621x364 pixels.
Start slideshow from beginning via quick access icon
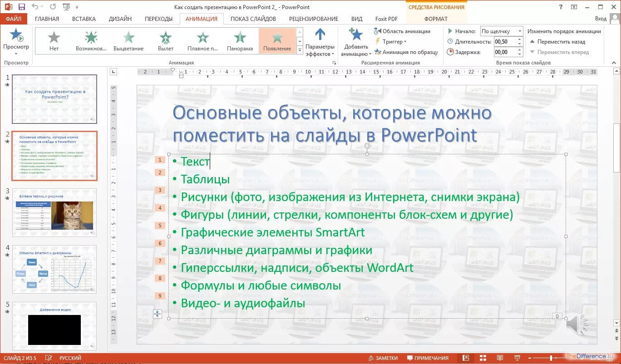[x=67, y=7]
